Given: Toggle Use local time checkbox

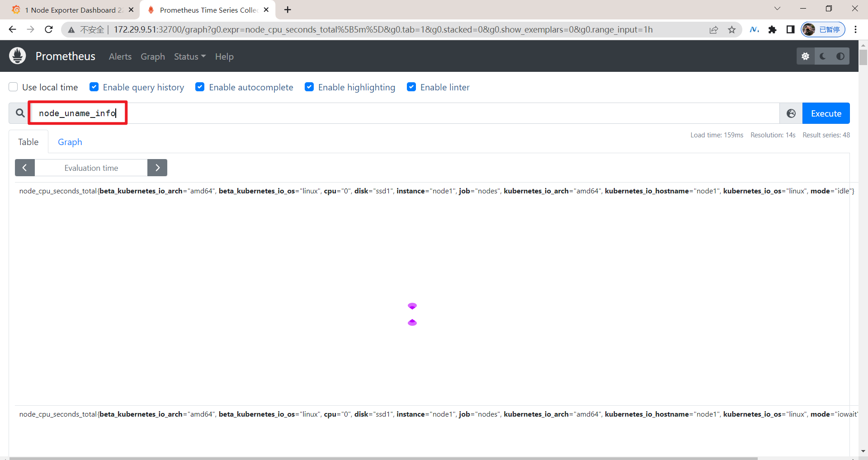Looking at the screenshot, I should click(14, 87).
